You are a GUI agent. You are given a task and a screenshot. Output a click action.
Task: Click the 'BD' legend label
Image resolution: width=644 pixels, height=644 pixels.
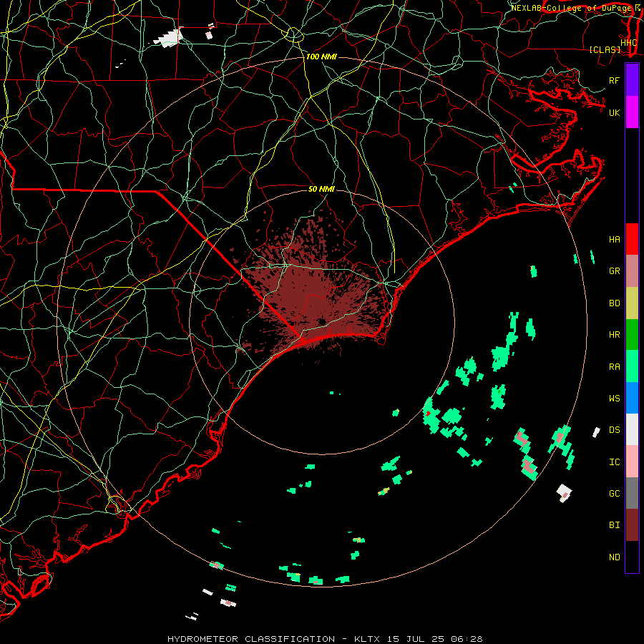(x=614, y=303)
